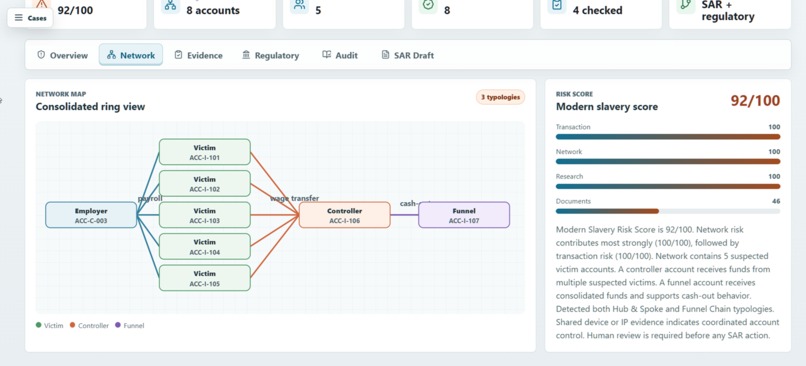Click the wage transfer edge label

[x=295, y=198]
